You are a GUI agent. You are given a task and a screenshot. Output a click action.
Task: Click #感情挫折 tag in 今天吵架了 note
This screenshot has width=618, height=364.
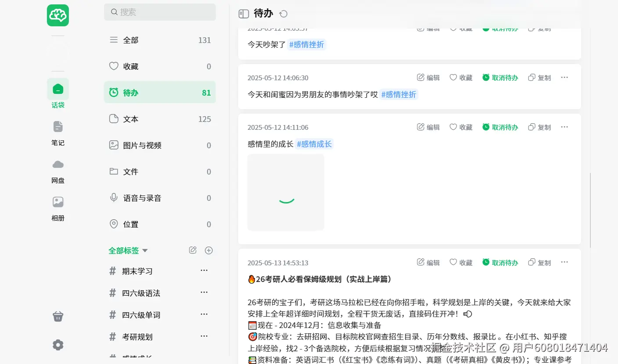[x=307, y=45]
